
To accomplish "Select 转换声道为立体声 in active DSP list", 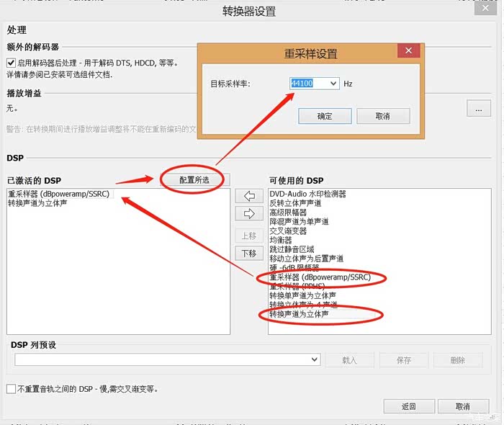I will click(37, 203).
